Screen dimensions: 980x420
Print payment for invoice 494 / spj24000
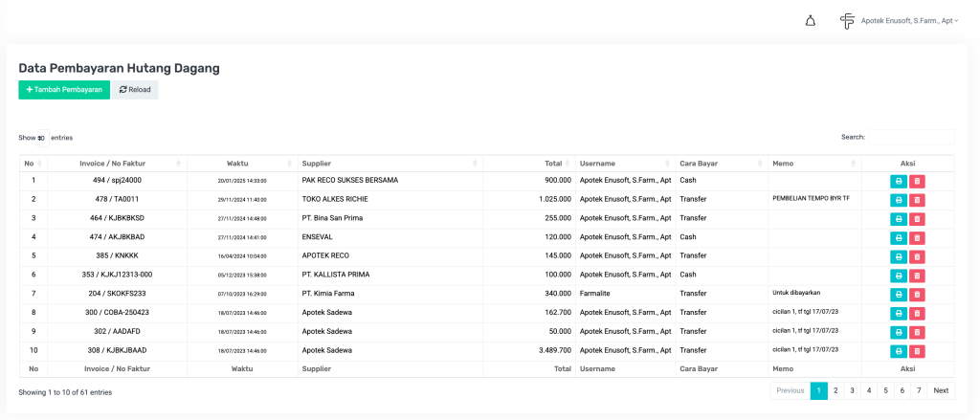coord(899,181)
